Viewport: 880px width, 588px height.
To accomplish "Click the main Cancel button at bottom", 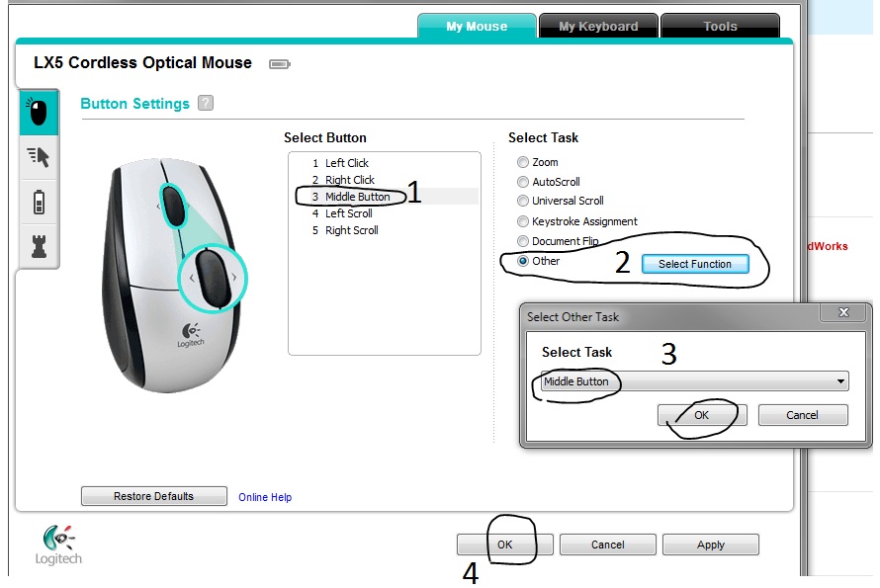I will coord(607,545).
